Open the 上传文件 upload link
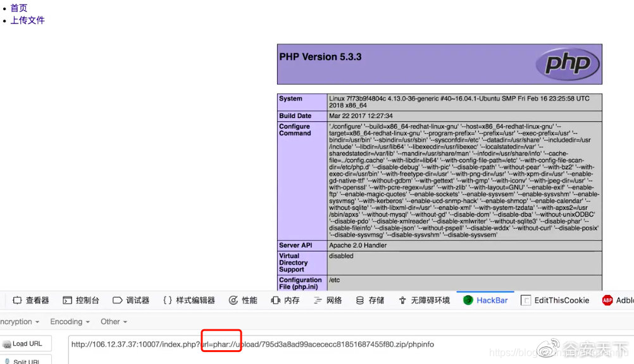This screenshot has width=634, height=364. click(x=27, y=20)
